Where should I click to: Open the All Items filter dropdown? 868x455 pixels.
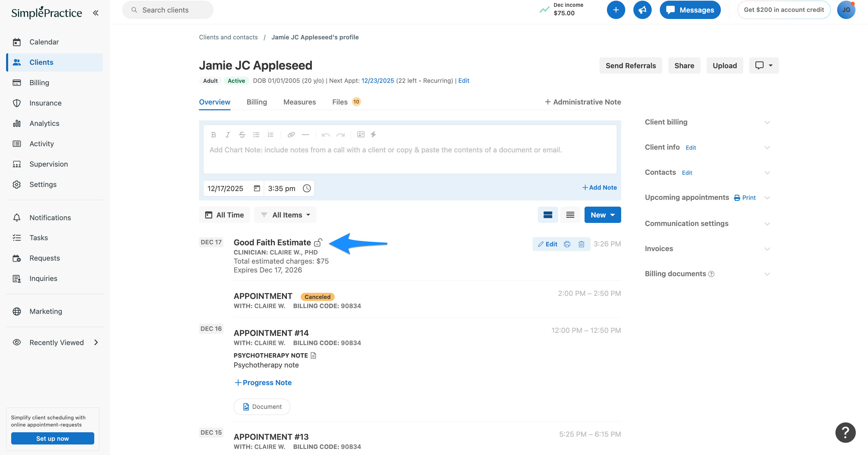pyautogui.click(x=285, y=215)
